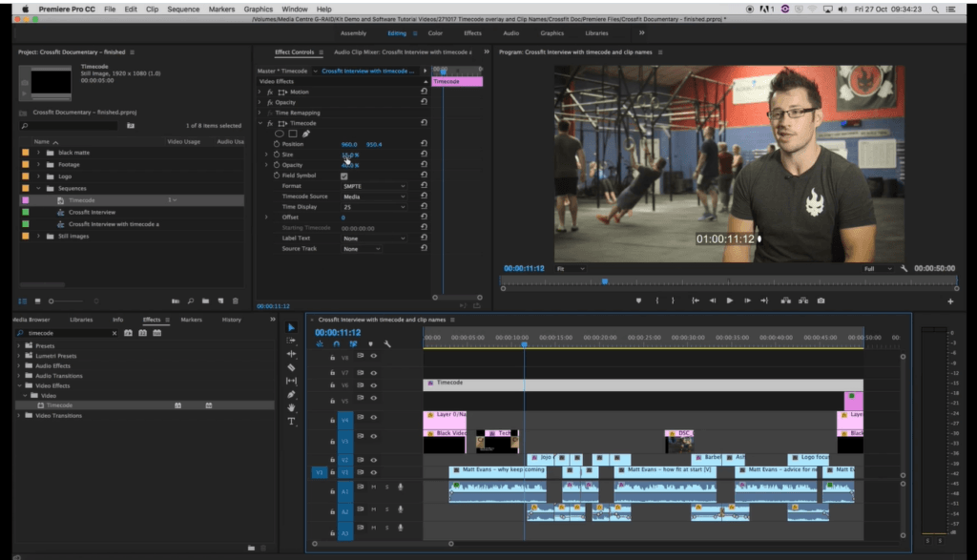Open Label Text dropdown
Viewport: 977px width, 560px height.
coord(374,238)
